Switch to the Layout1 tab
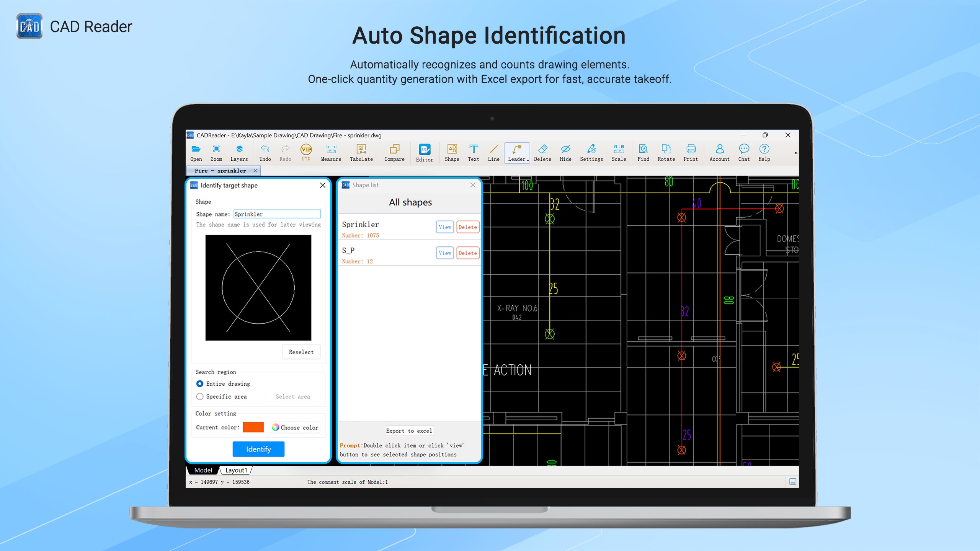The width and height of the screenshot is (980, 551). 236,470
